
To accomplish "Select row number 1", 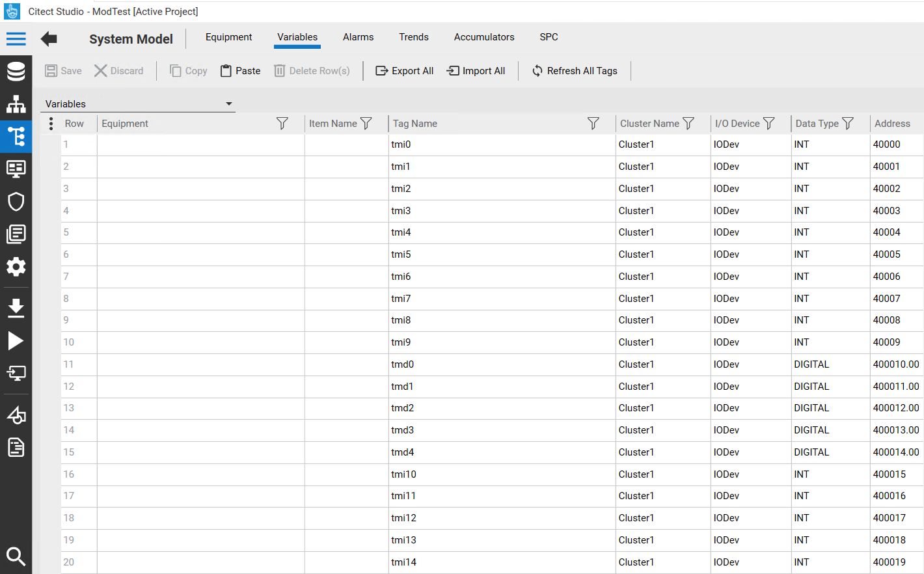I will [79, 144].
